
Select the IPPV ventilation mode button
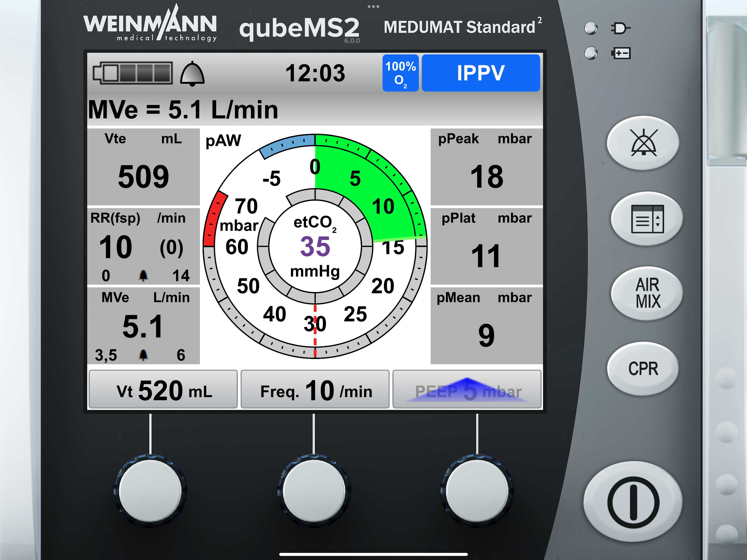tap(481, 73)
